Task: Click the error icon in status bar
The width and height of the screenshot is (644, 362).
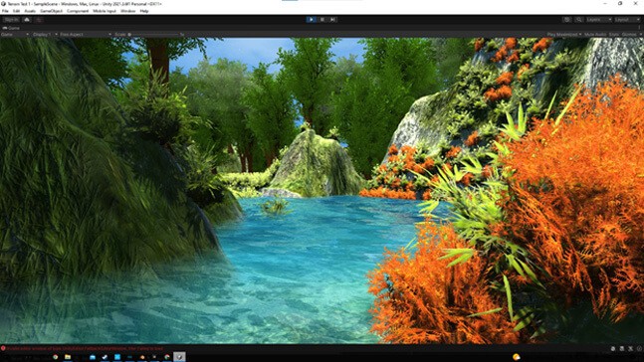Action: (3, 348)
